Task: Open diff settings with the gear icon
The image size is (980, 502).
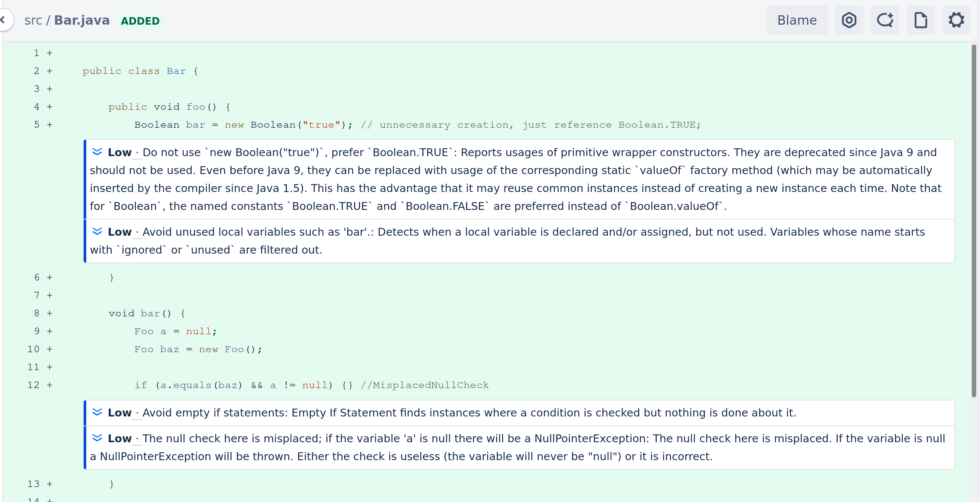Action: pyautogui.click(x=956, y=20)
